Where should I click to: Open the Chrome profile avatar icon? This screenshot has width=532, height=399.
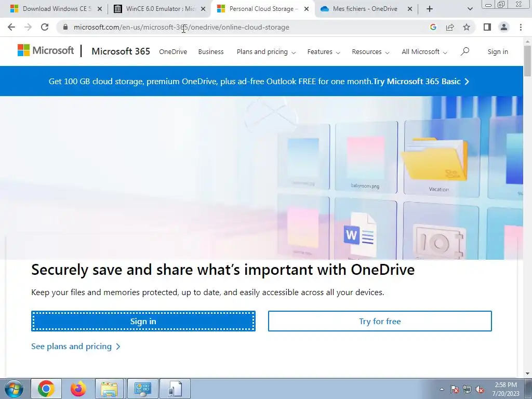tap(504, 27)
